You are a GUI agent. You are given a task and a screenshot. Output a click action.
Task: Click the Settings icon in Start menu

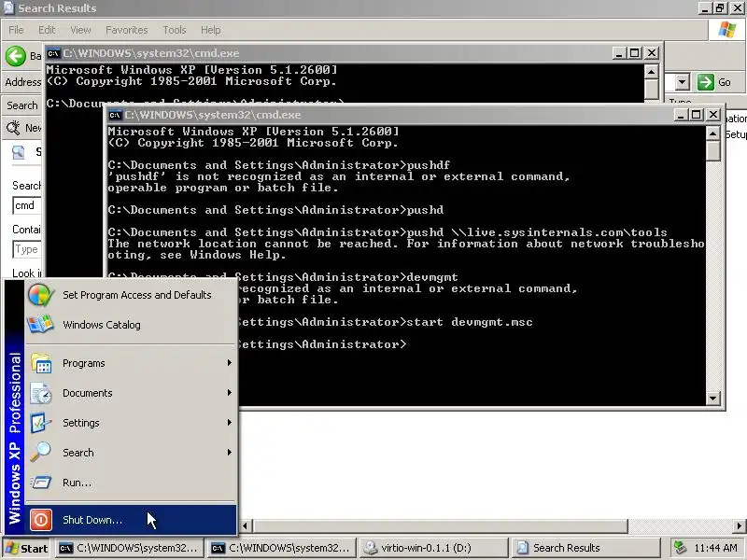coord(40,423)
